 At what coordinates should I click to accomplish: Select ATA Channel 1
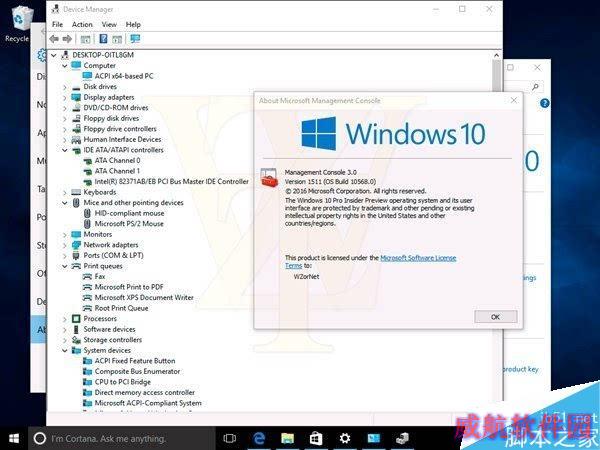(117, 171)
